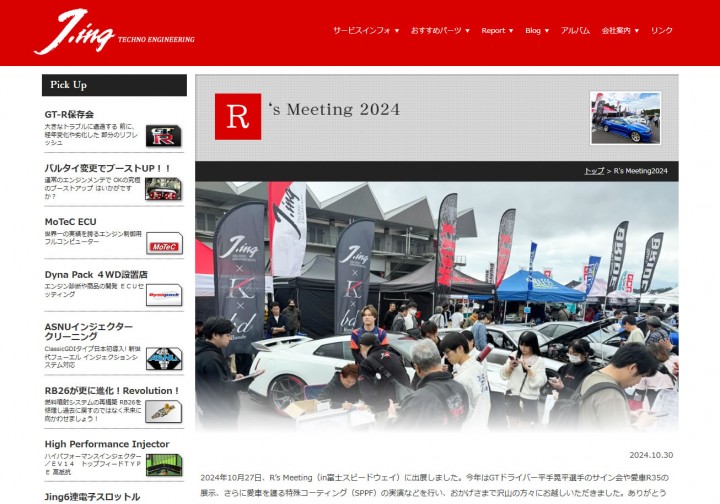This screenshot has height=504, width=720.
Task: Open the ASNU logo icon
Action: click(164, 358)
